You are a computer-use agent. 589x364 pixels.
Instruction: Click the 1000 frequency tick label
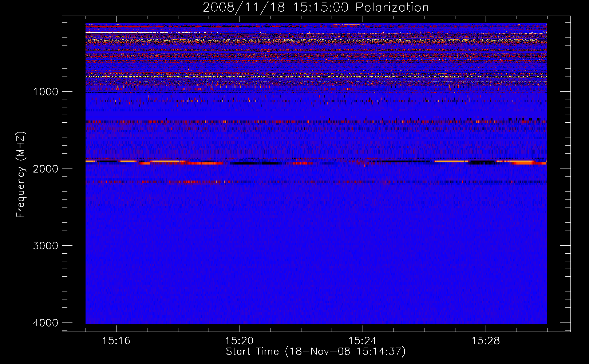tap(46, 91)
